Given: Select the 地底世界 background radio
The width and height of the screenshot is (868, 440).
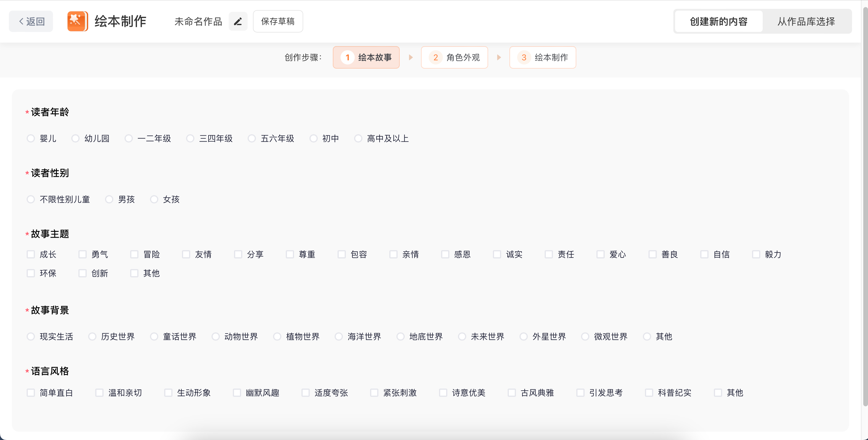Looking at the screenshot, I should click(401, 337).
